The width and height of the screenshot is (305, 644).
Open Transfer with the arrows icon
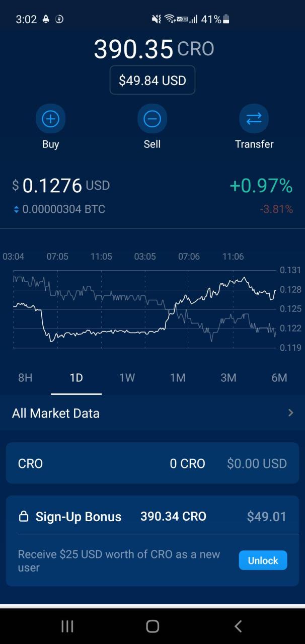[x=254, y=119]
